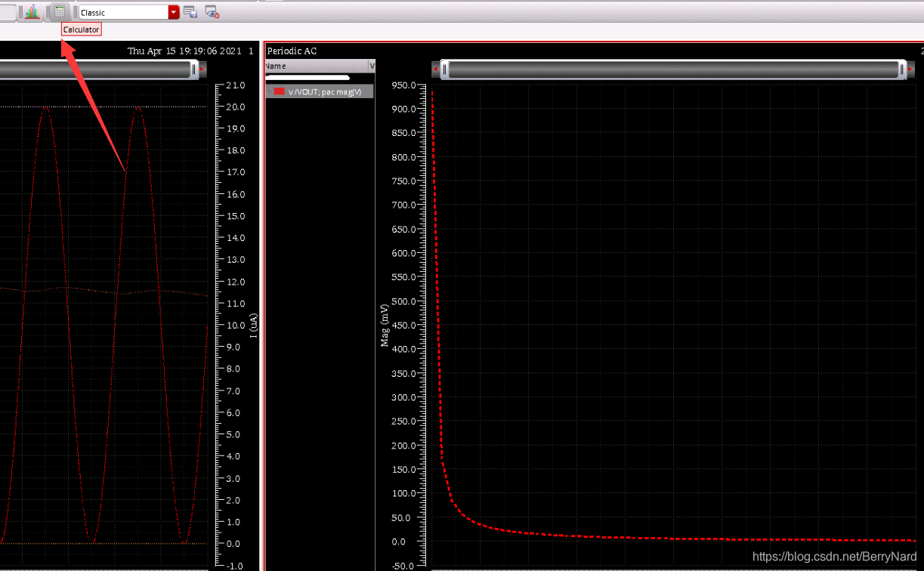Click the I (uA) axis label
This screenshot has width=924, height=571.
click(x=255, y=325)
